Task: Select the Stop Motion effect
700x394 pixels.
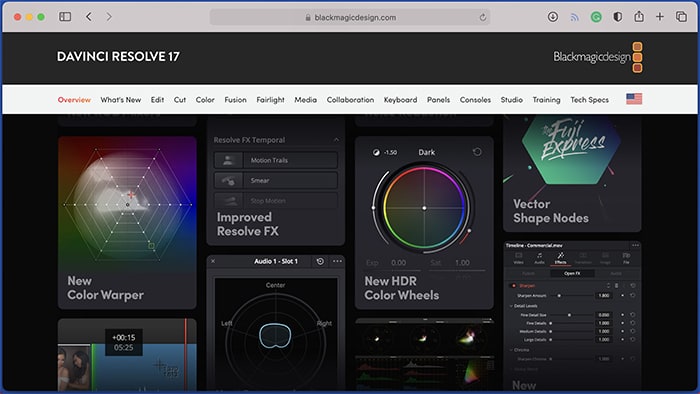Action: click(275, 201)
